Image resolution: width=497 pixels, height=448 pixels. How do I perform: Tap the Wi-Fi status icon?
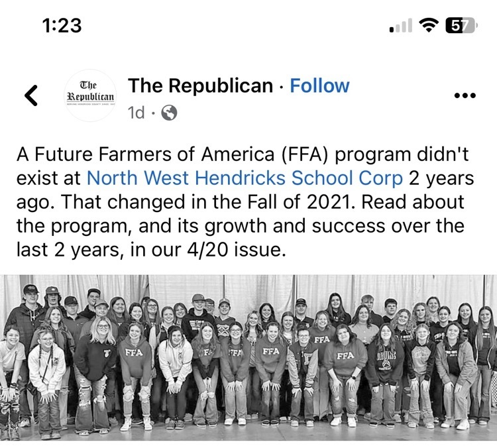coord(429,25)
